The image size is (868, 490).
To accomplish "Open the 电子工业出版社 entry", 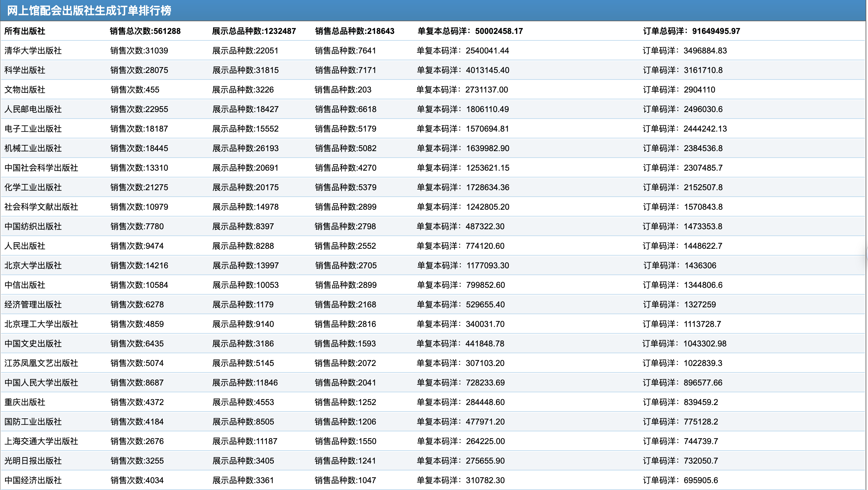I will click(x=33, y=129).
